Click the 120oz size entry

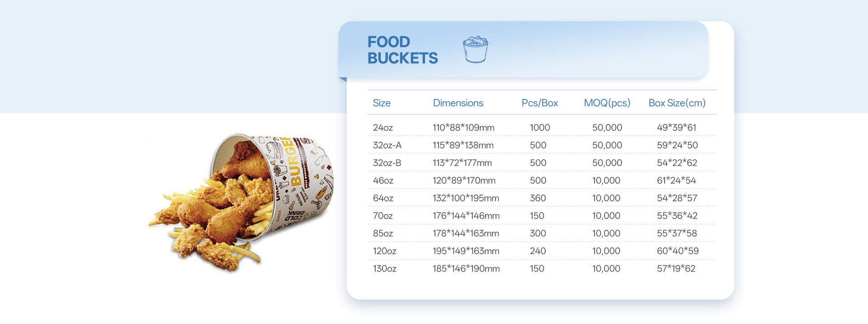click(384, 251)
